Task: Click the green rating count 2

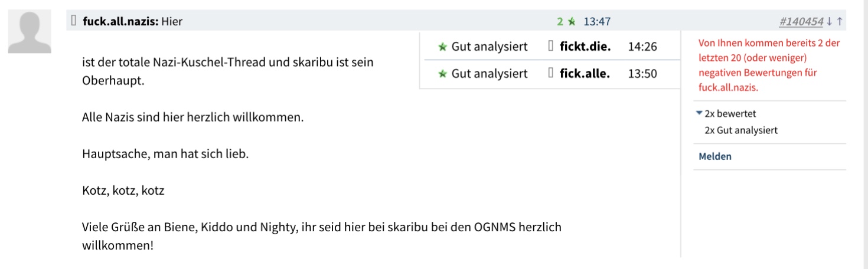Action: coord(560,22)
